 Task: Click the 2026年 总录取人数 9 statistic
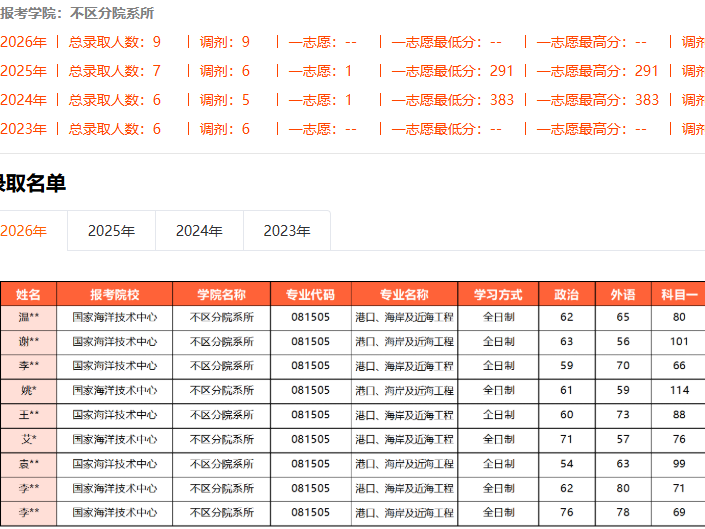(x=115, y=42)
